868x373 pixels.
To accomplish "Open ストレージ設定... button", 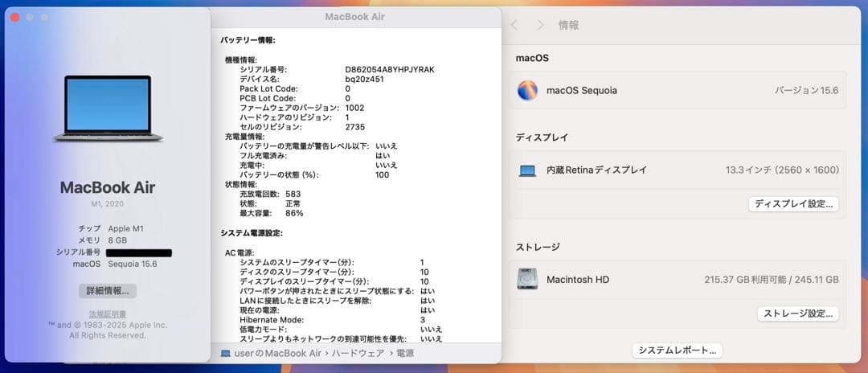I will point(798,314).
